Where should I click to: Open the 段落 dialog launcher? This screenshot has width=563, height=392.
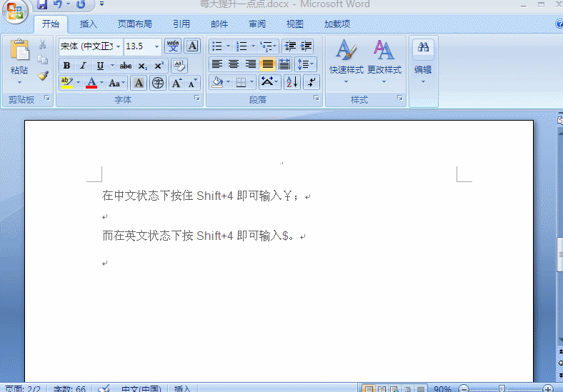pyautogui.click(x=317, y=98)
